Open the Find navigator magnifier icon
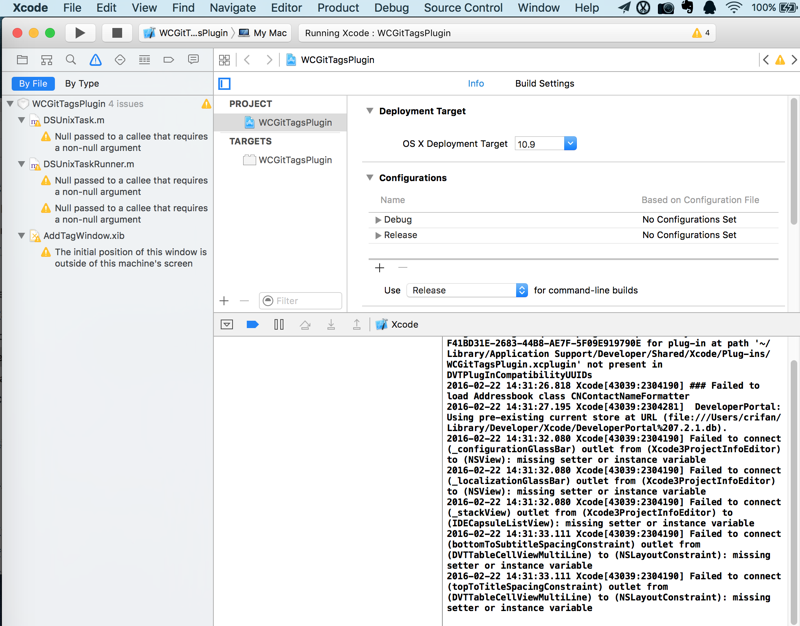 click(71, 60)
